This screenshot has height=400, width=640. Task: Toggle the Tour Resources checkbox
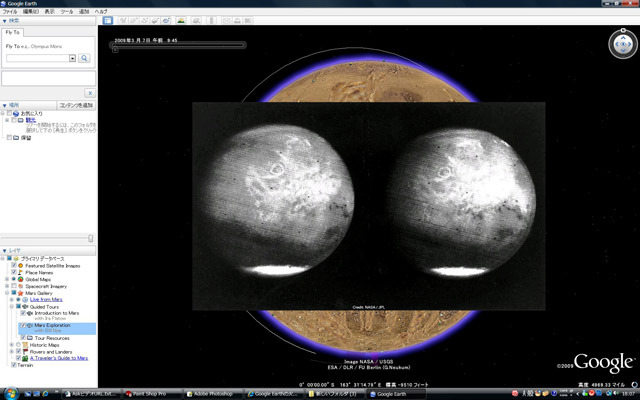23,338
